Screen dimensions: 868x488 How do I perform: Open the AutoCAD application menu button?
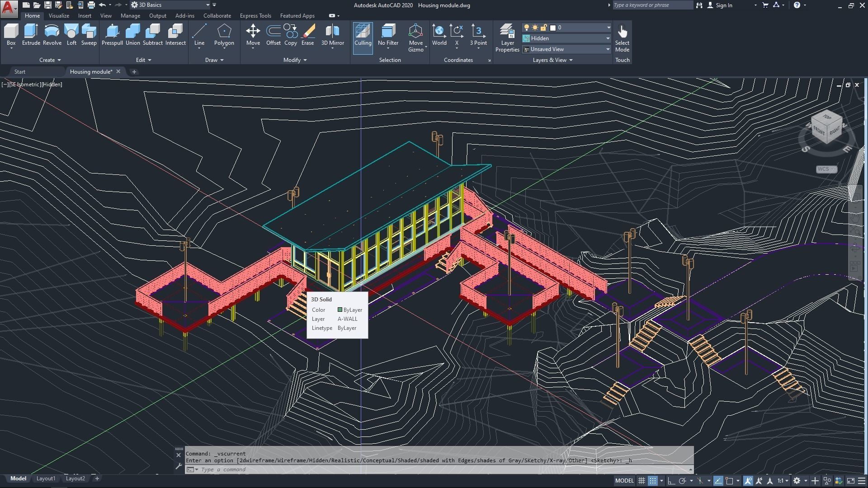tap(9, 8)
